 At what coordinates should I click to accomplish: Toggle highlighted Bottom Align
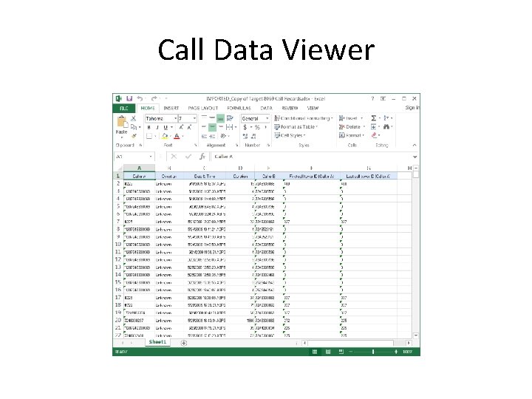tap(220, 118)
